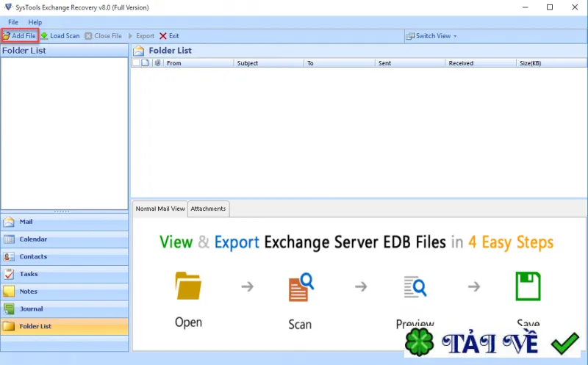This screenshot has width=588, height=365.
Task: Select the Contacts navigation item
Action: click(65, 257)
